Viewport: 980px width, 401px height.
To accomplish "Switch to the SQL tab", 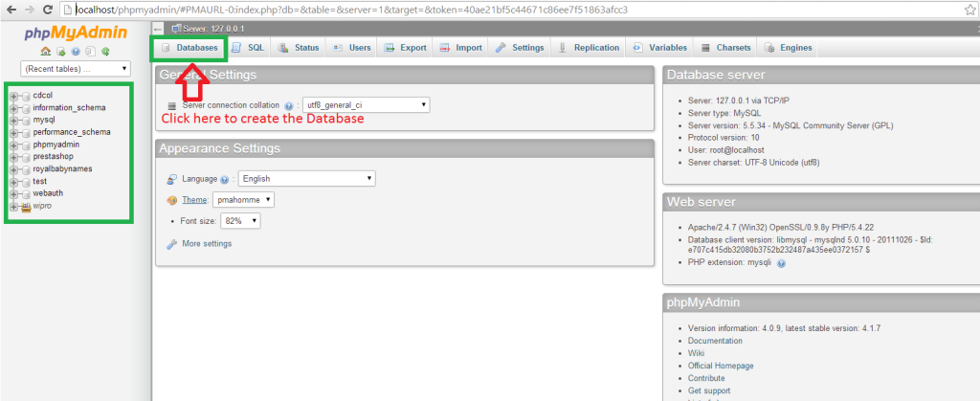I will point(248,48).
